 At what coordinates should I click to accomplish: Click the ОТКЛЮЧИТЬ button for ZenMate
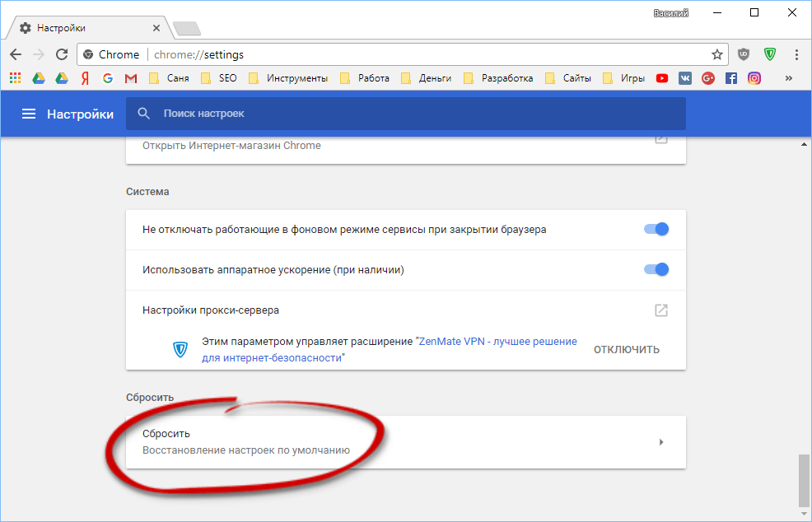tap(627, 349)
